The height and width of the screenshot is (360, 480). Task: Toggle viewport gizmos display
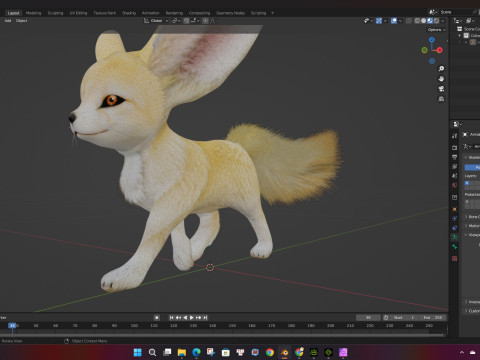(x=379, y=21)
